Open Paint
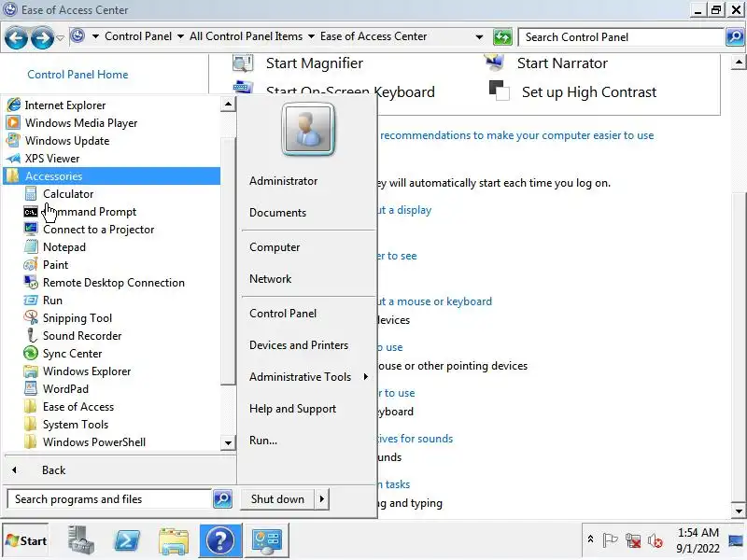Image resolution: width=747 pixels, height=560 pixels. (56, 265)
